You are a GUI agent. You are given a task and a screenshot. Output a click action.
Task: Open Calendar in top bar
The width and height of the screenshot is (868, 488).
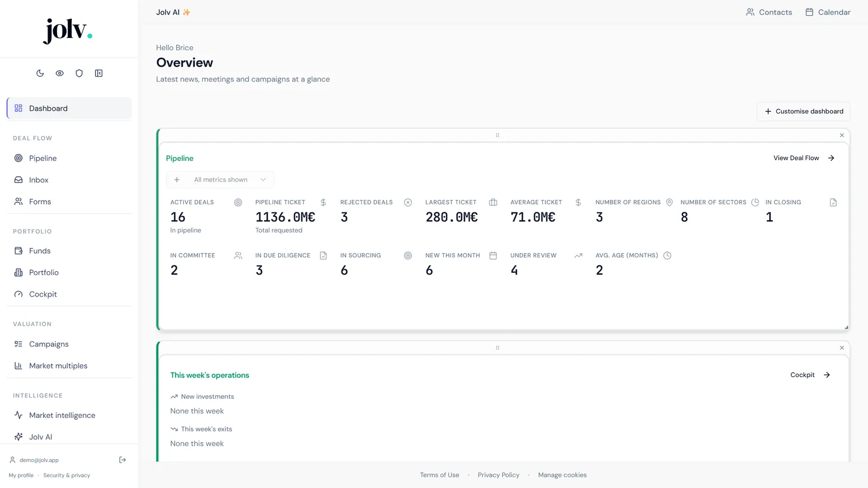[x=828, y=12]
